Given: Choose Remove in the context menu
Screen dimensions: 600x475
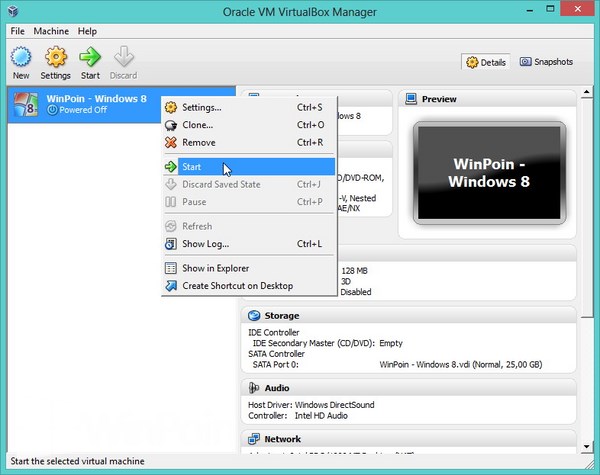Looking at the screenshot, I should (249, 142).
